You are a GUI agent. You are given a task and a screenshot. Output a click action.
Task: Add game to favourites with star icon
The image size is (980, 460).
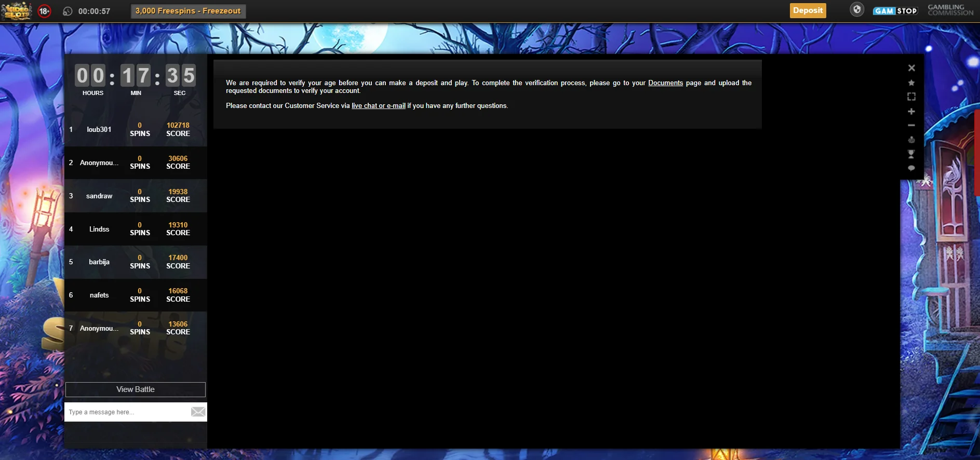click(x=911, y=83)
